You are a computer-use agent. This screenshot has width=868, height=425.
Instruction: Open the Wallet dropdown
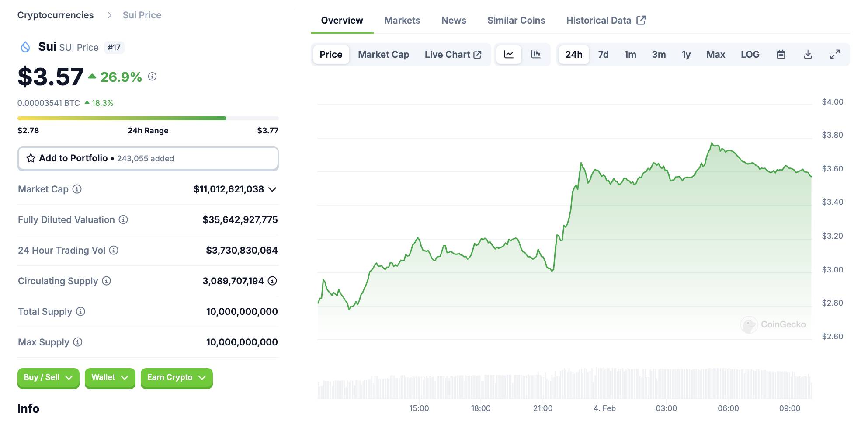click(x=110, y=378)
